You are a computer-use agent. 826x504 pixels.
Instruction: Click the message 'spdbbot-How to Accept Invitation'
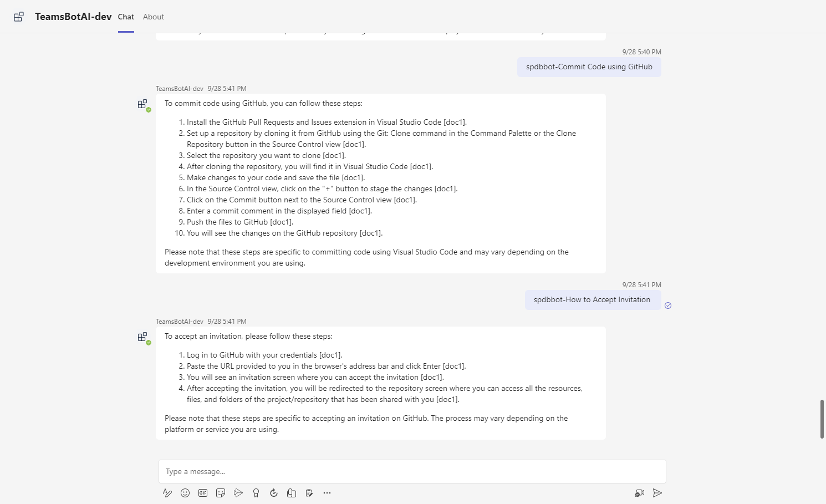coord(592,300)
